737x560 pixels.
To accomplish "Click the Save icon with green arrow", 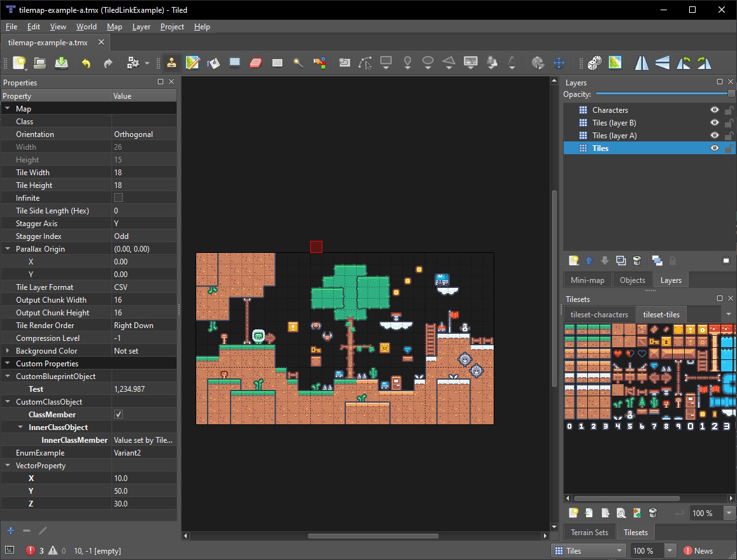I will pos(61,62).
